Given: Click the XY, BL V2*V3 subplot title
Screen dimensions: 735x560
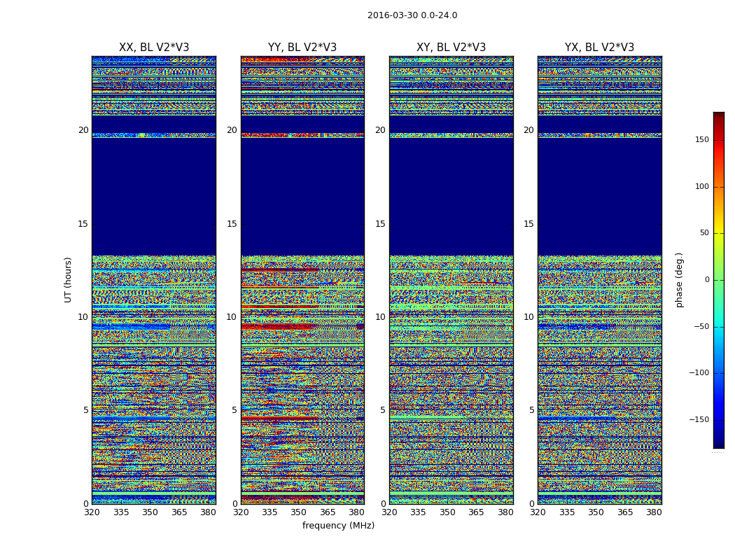Looking at the screenshot, I should pos(451,48).
